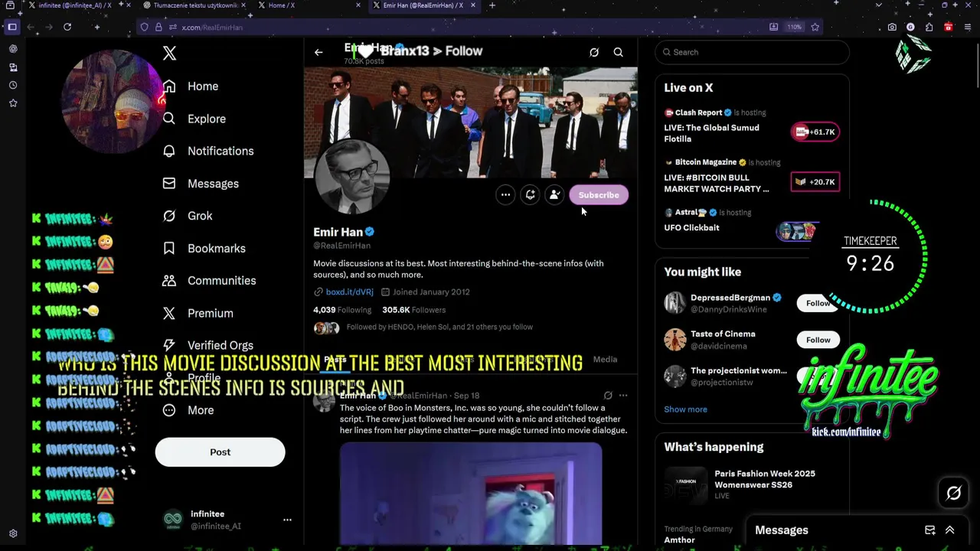Open More options in X sidebar

coord(188,410)
